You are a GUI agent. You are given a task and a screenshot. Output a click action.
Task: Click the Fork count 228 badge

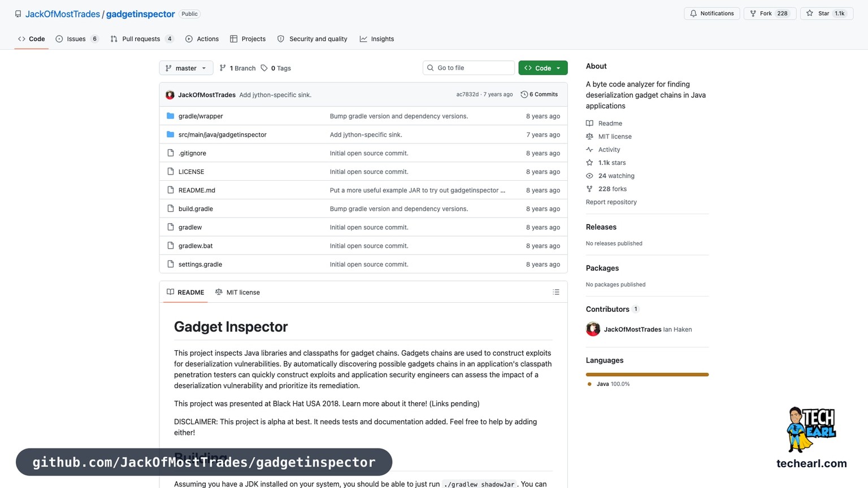[x=782, y=14]
